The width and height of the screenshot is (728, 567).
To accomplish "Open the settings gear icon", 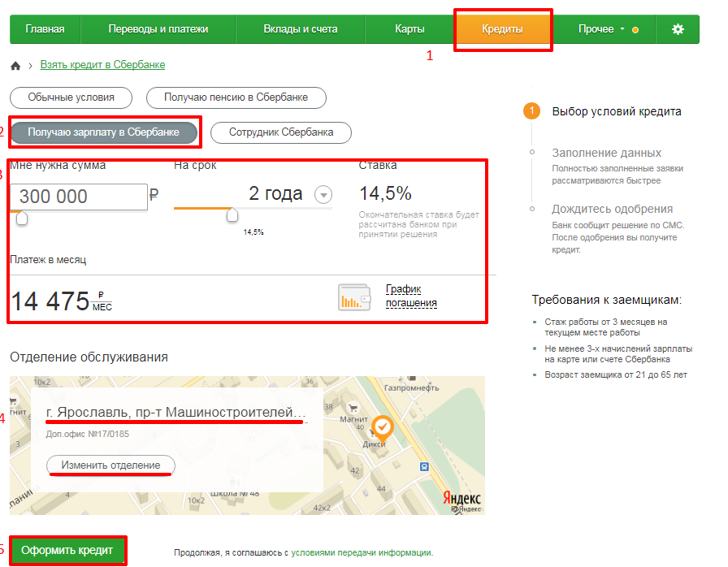I will pyautogui.click(x=678, y=29).
